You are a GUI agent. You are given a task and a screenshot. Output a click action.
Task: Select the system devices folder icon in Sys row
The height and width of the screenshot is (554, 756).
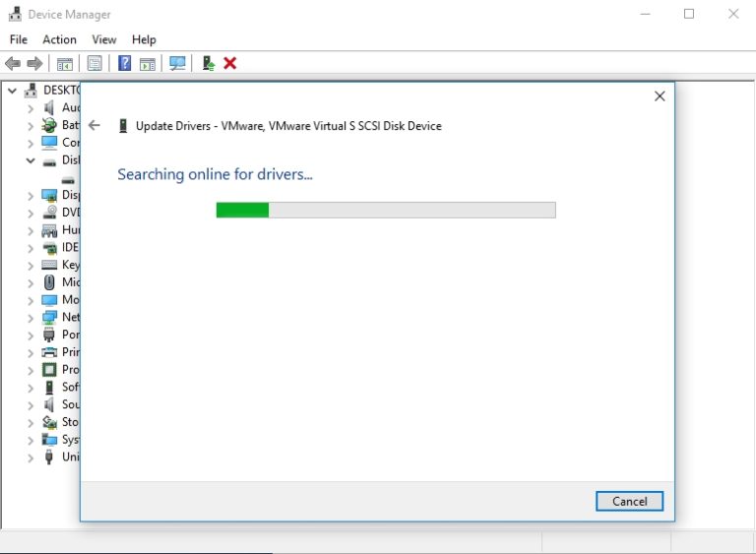tap(49, 439)
